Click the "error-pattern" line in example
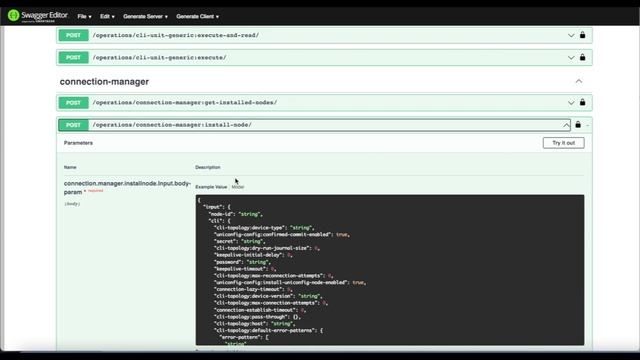This screenshot has width=640, height=360. (x=244, y=338)
